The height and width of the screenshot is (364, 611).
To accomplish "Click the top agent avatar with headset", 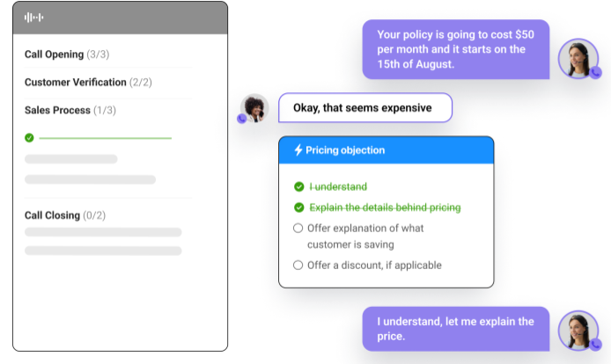I will click(578, 58).
